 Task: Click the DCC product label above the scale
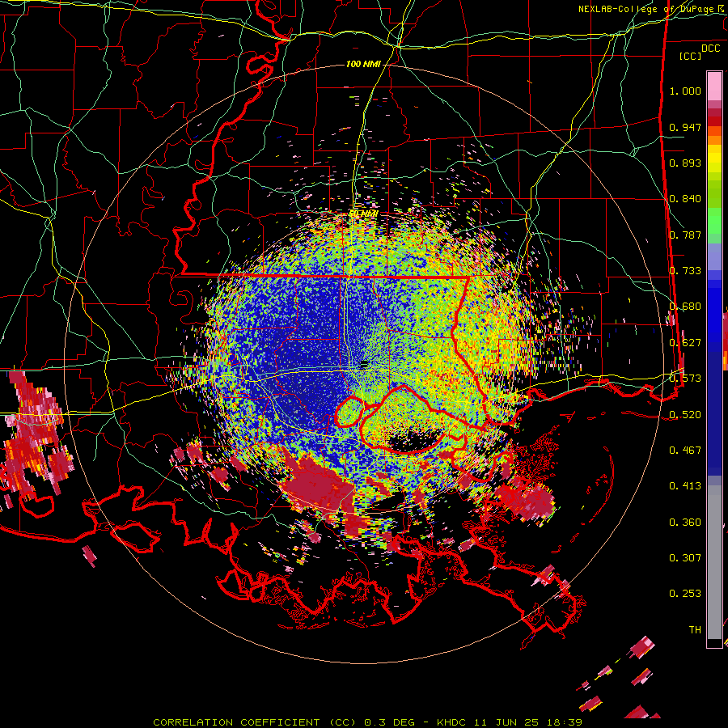click(710, 49)
